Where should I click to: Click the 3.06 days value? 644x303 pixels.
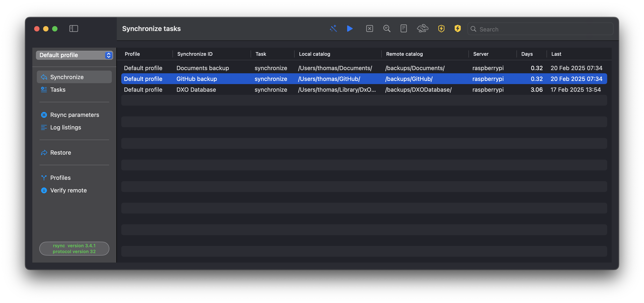(x=536, y=90)
